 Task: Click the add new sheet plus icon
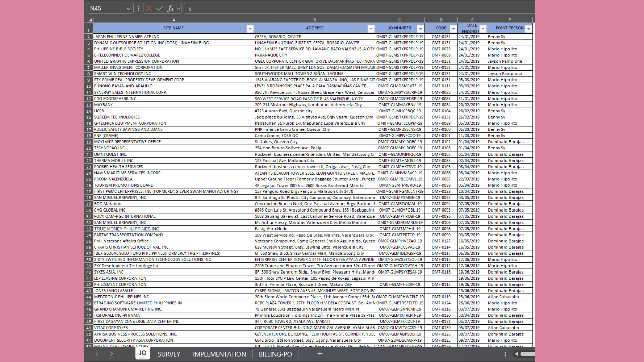tap(320, 354)
